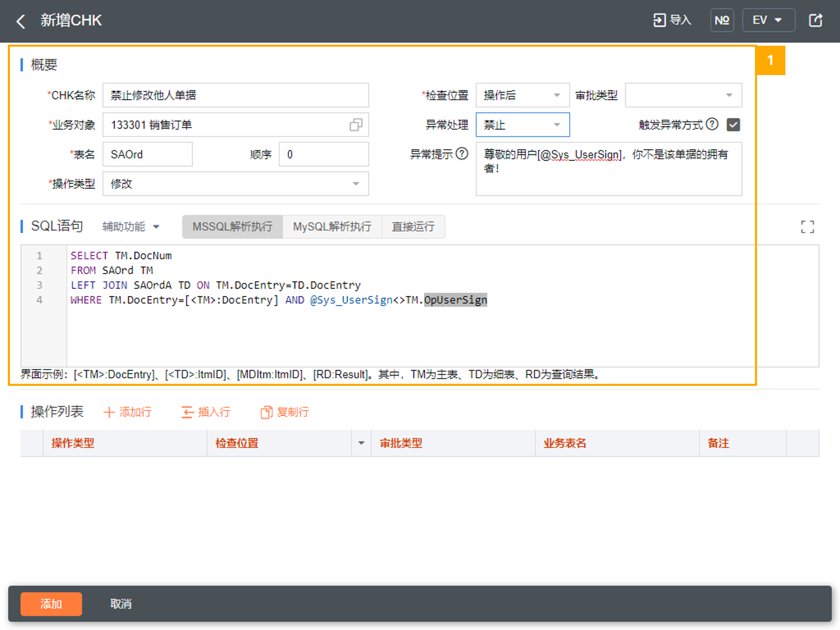
Task: Click the help icon beside 异常提示
Action: pyautogui.click(x=461, y=153)
